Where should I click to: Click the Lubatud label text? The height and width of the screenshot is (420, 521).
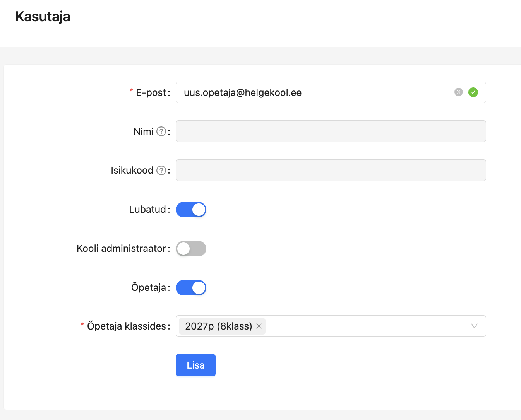[147, 209]
